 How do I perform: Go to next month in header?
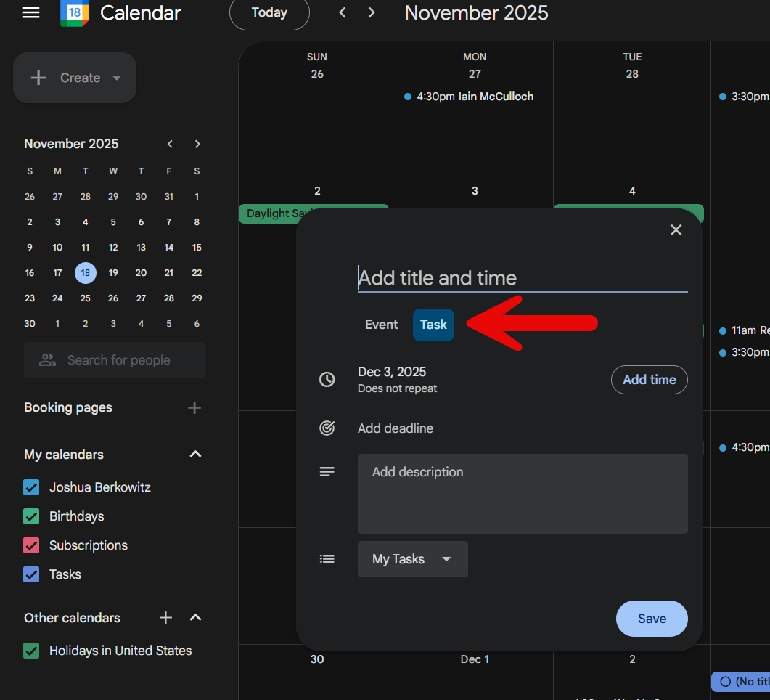point(372,12)
